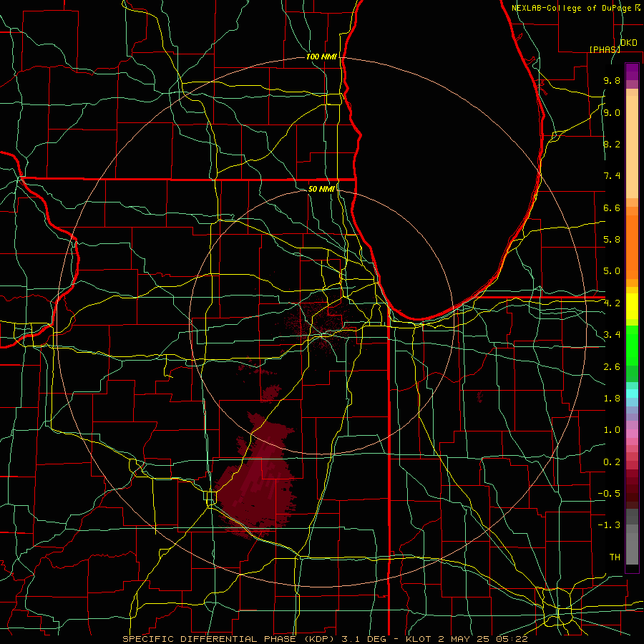
Task: Click the 2.6 value on the scale
Action: 612,367
